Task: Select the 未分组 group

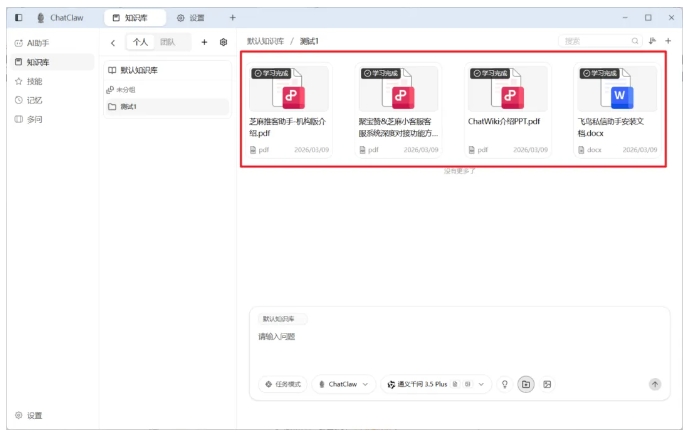Action: pyautogui.click(x=167, y=89)
